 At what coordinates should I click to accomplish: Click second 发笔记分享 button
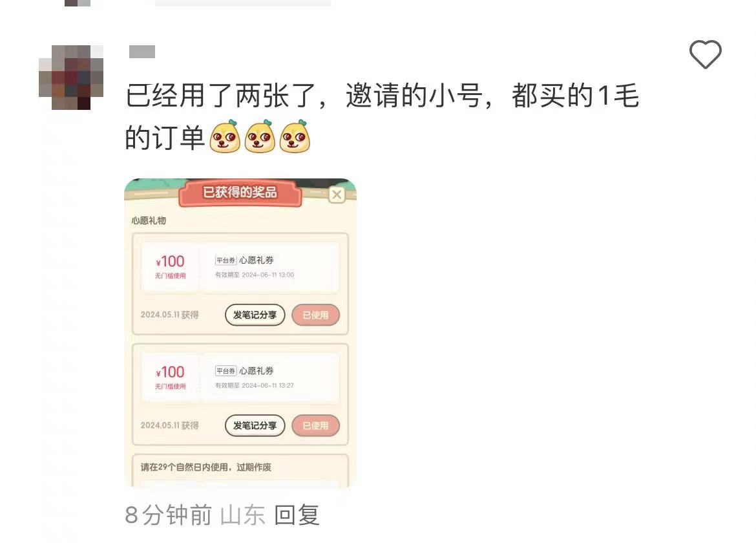[x=255, y=425]
